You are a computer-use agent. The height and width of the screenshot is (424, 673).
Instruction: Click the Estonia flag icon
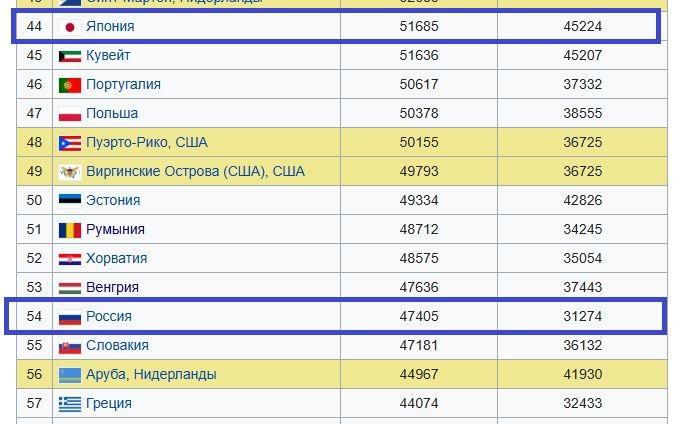pyautogui.click(x=70, y=201)
